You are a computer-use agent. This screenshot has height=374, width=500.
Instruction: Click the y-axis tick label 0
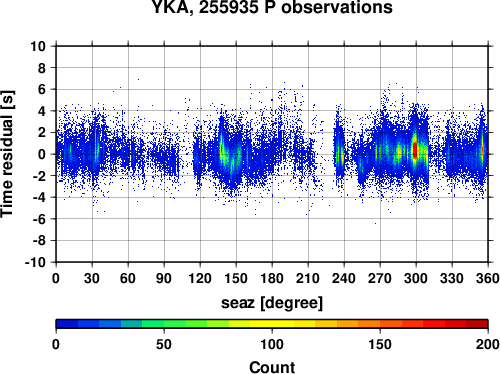42,154
